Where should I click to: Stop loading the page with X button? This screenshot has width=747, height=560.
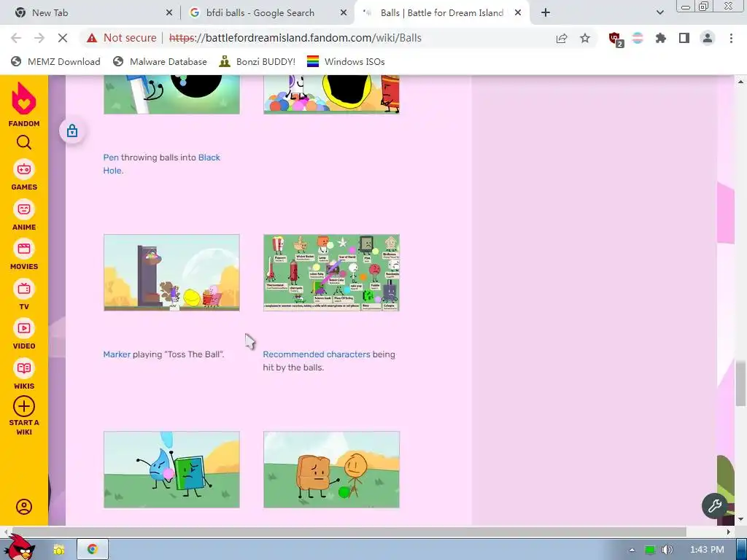click(63, 38)
